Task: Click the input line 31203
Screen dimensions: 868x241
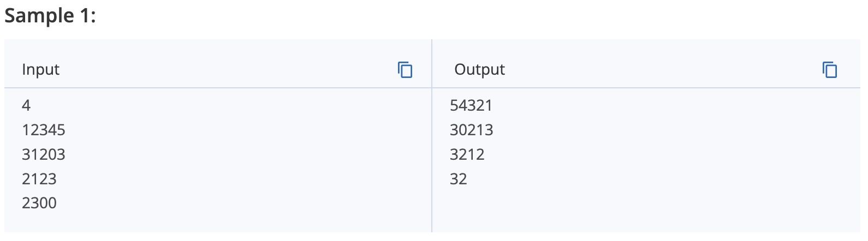Action: click(44, 154)
